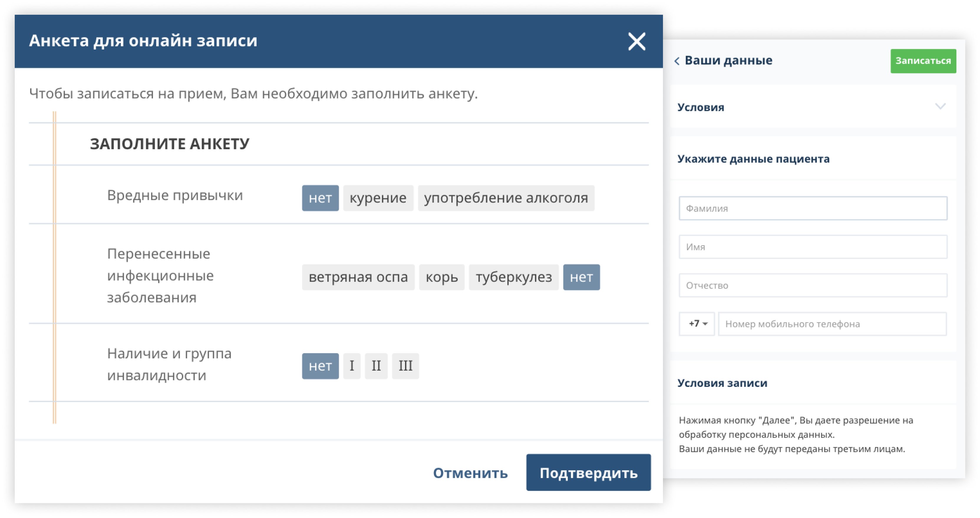Select disability group II
The image size is (980, 518).
[376, 366]
